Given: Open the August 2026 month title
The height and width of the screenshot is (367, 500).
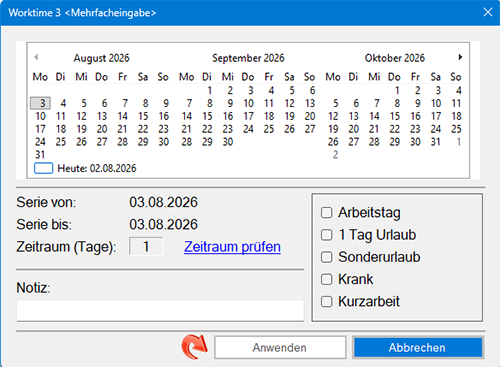Looking at the screenshot, I should tap(101, 58).
